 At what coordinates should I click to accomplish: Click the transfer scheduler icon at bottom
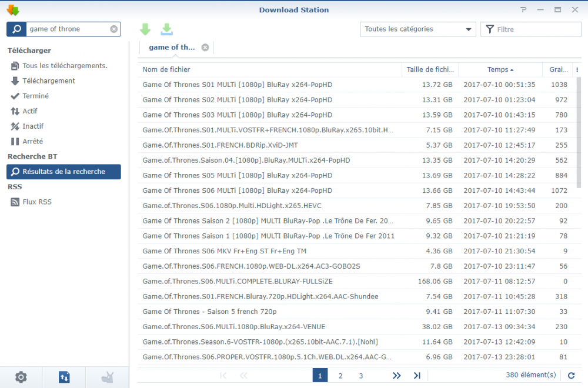64,377
